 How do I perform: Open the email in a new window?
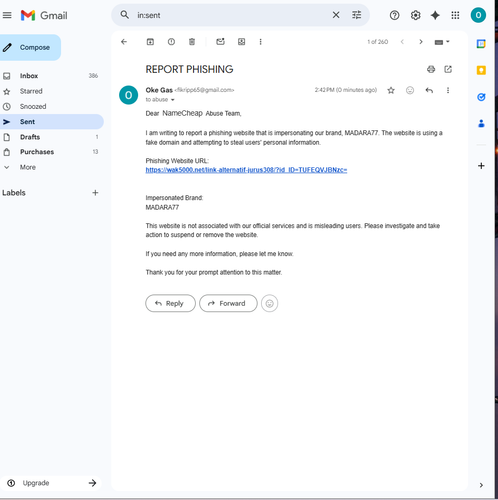click(x=448, y=69)
